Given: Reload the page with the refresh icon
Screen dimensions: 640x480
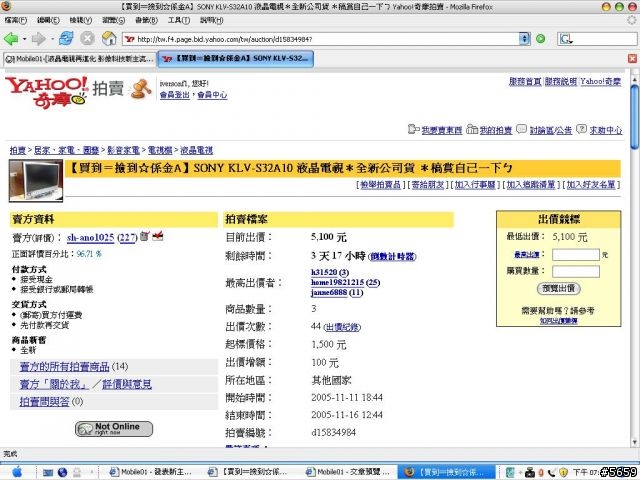Looking at the screenshot, I should coord(66,39).
